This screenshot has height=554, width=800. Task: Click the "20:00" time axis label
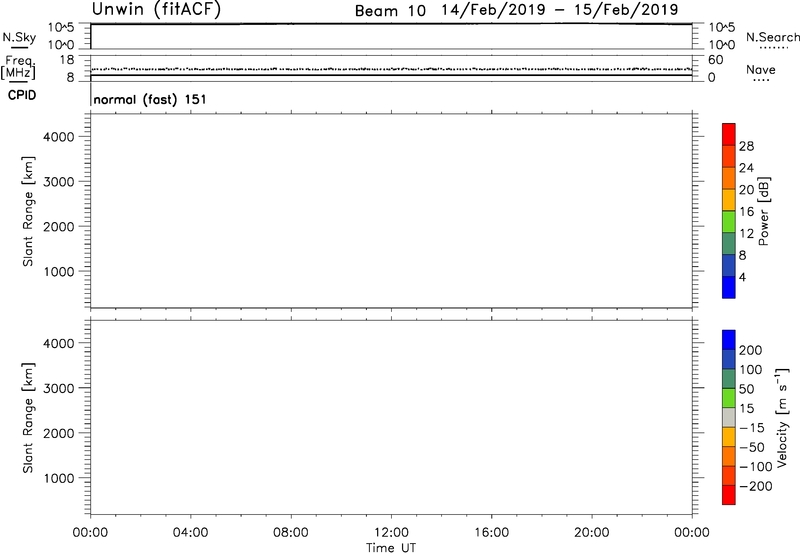tap(592, 533)
